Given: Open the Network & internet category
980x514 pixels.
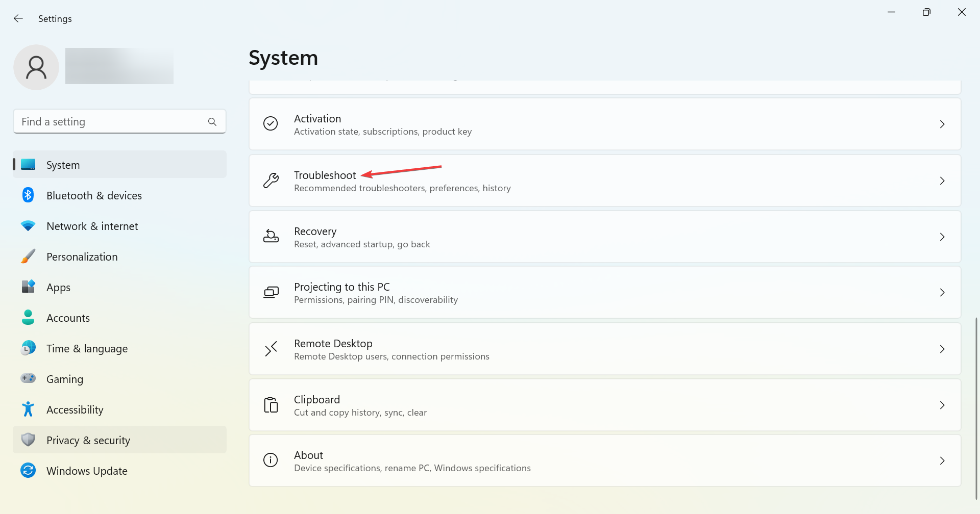Looking at the screenshot, I should (92, 226).
